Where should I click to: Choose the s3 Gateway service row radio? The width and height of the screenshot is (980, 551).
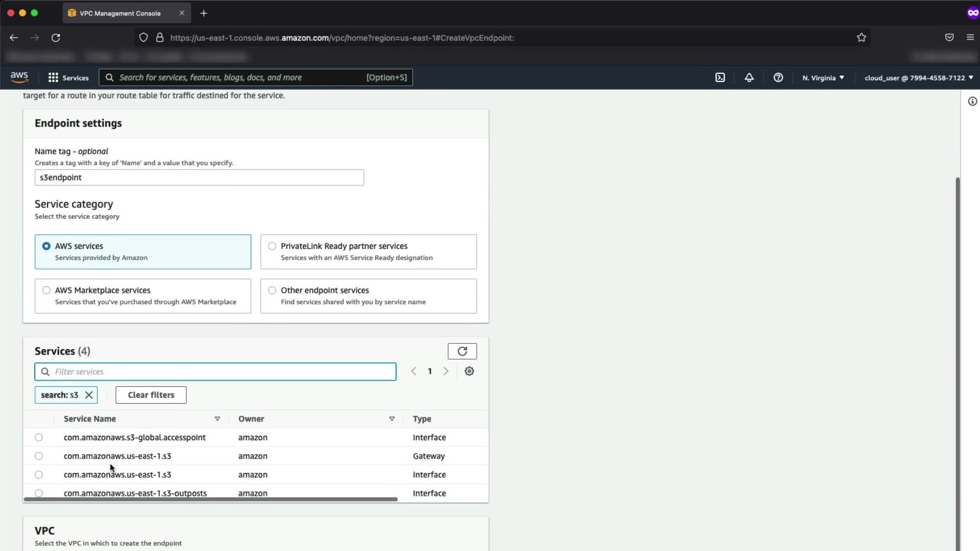[x=39, y=456]
